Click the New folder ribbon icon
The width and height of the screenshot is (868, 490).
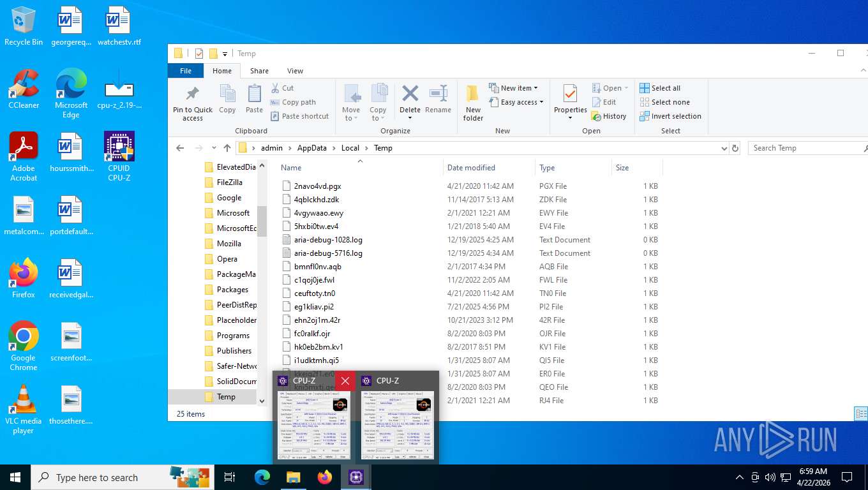point(473,102)
